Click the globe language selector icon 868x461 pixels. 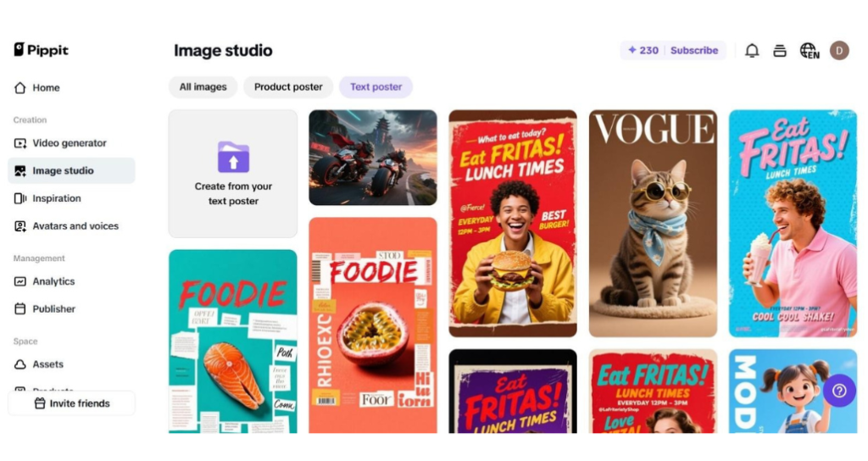[x=810, y=51]
